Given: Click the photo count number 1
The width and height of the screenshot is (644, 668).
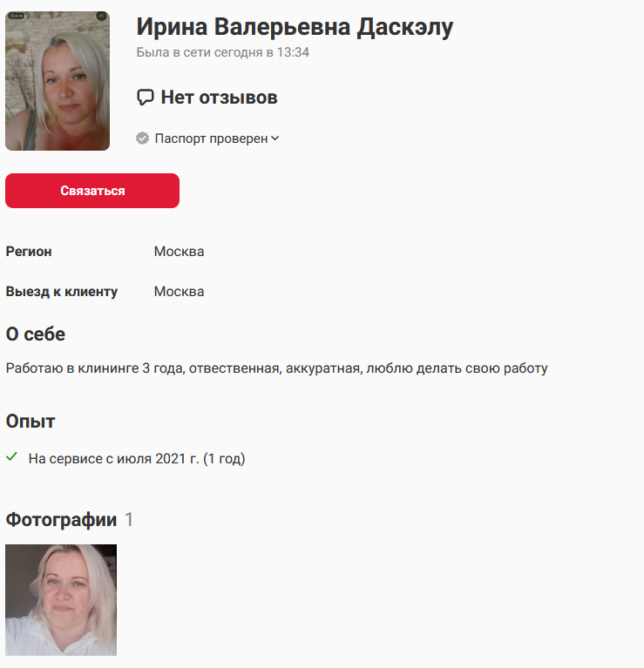Looking at the screenshot, I should [129, 519].
